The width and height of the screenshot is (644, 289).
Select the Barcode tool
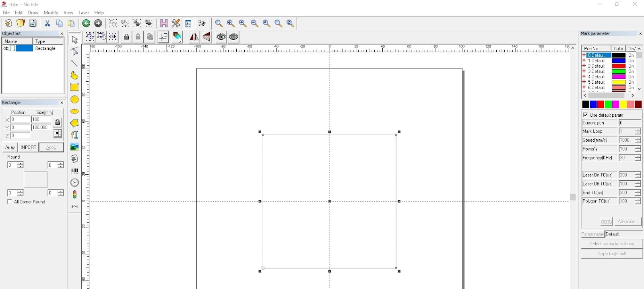coord(74,171)
